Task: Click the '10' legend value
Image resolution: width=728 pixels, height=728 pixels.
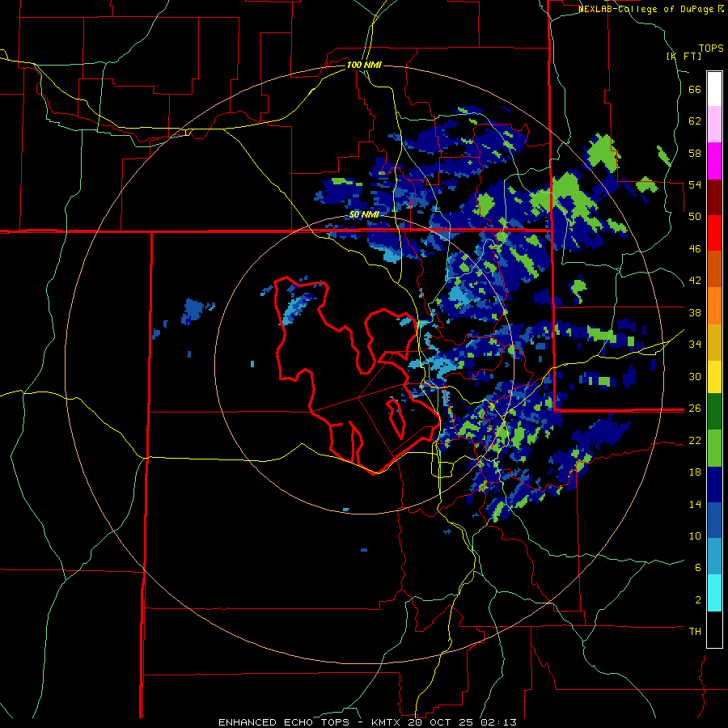Action: click(x=695, y=535)
